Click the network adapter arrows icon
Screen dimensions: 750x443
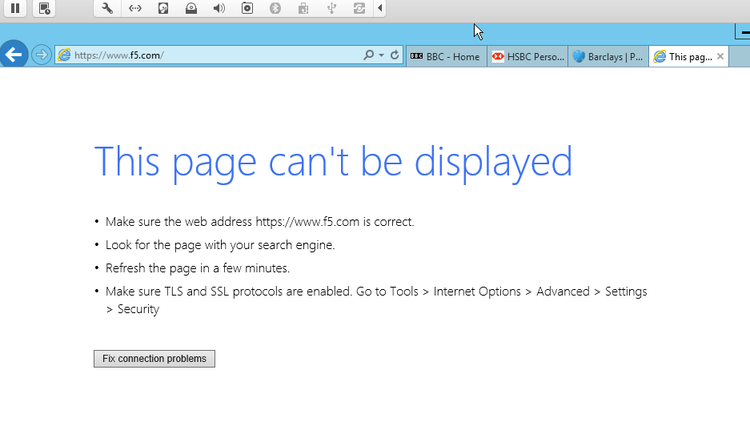coord(135,8)
